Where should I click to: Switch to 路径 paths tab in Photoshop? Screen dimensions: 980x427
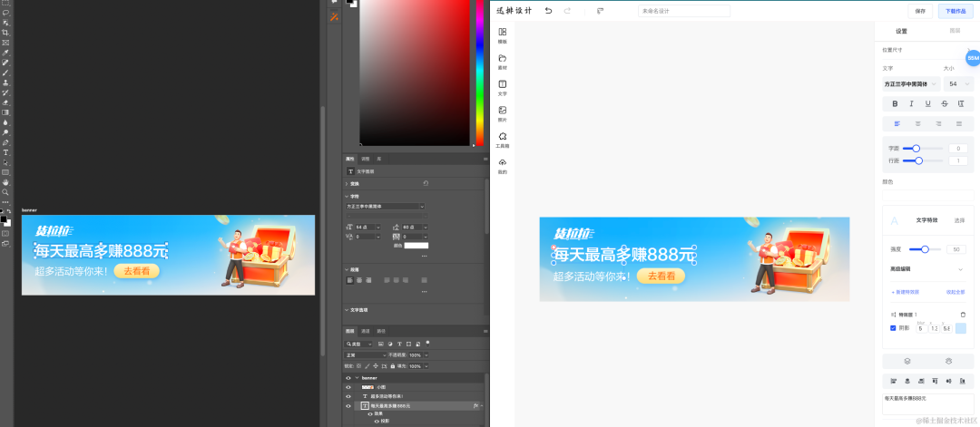pyautogui.click(x=381, y=331)
